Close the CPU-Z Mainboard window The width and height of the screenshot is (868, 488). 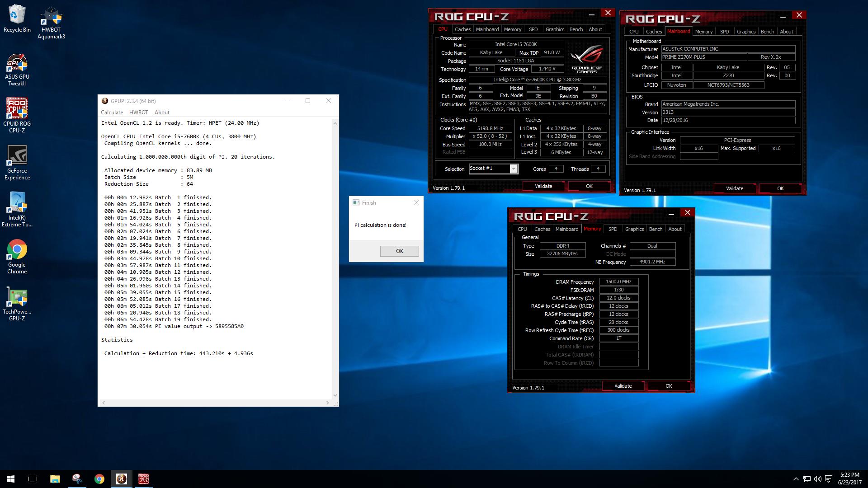pyautogui.click(x=799, y=15)
